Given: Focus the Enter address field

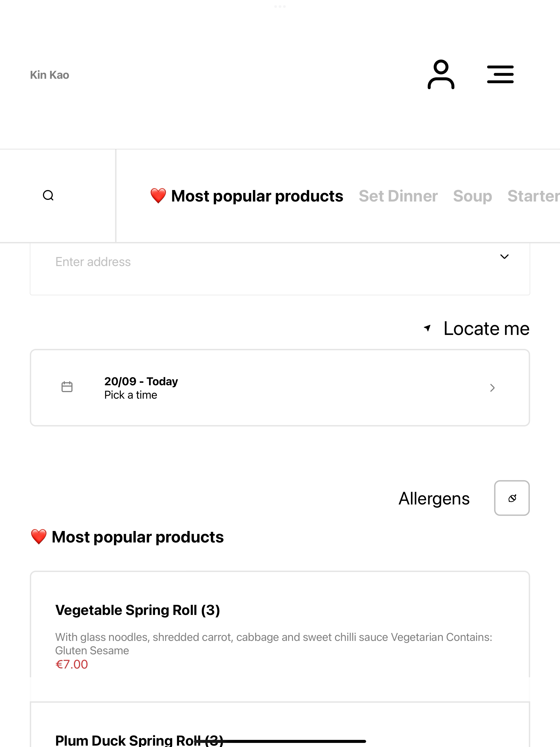Looking at the screenshot, I should coord(280,269).
